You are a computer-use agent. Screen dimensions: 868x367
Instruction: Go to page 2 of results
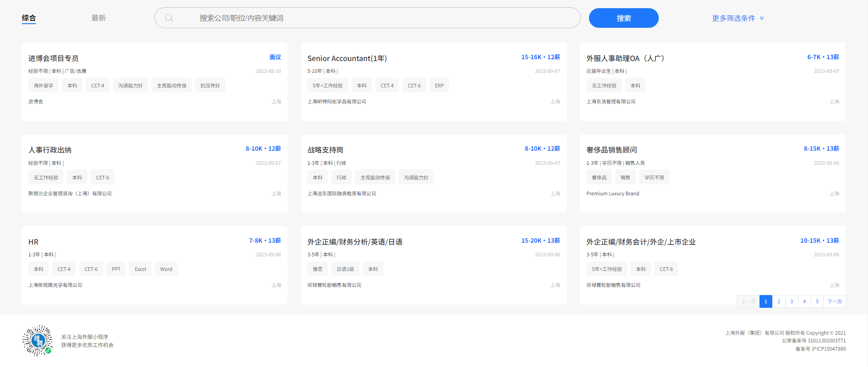(x=779, y=301)
